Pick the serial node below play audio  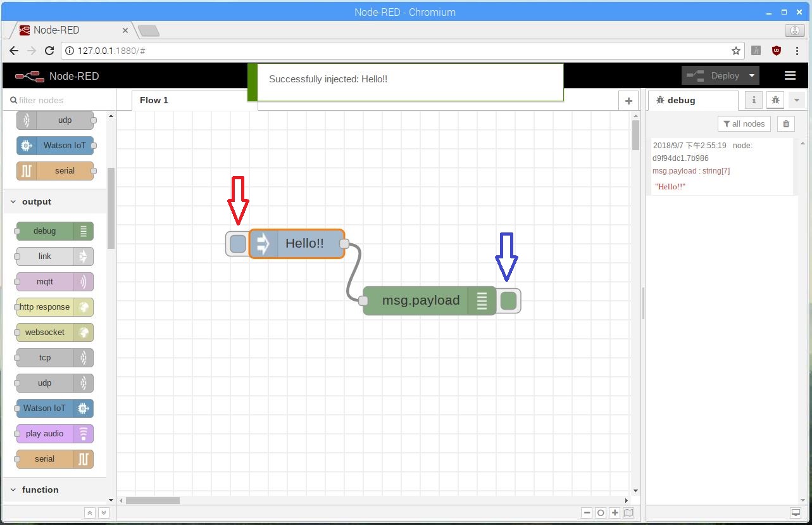[55, 459]
